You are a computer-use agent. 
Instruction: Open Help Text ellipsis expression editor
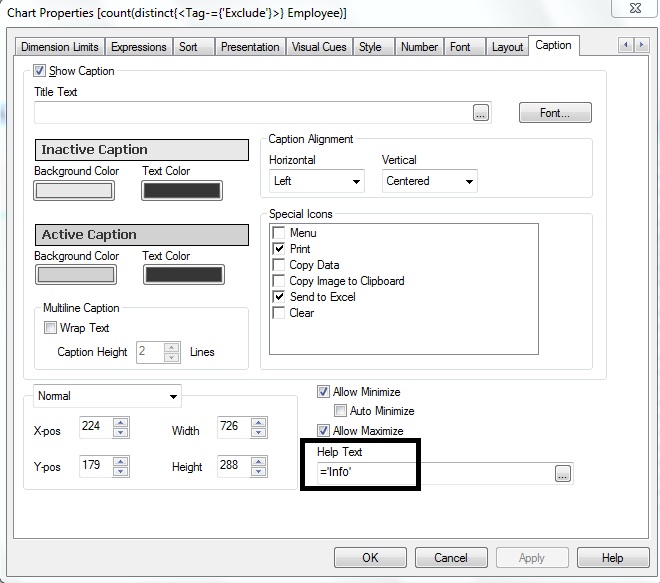pos(563,474)
